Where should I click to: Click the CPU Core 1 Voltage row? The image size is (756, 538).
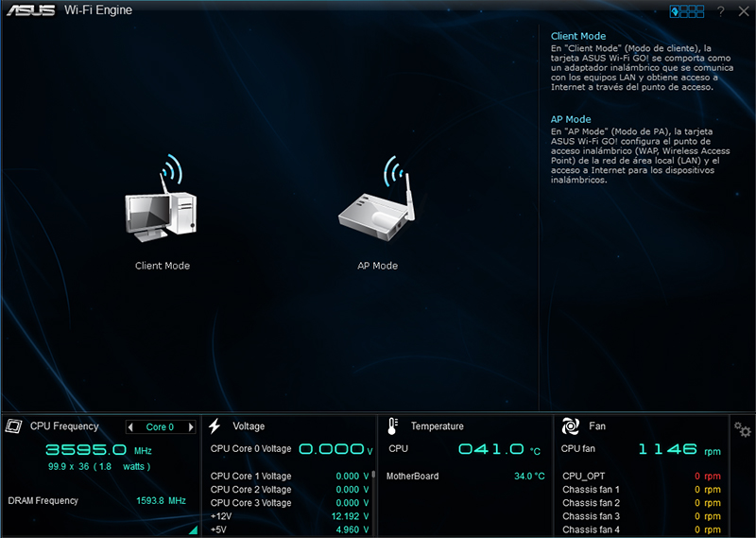[x=290, y=477]
